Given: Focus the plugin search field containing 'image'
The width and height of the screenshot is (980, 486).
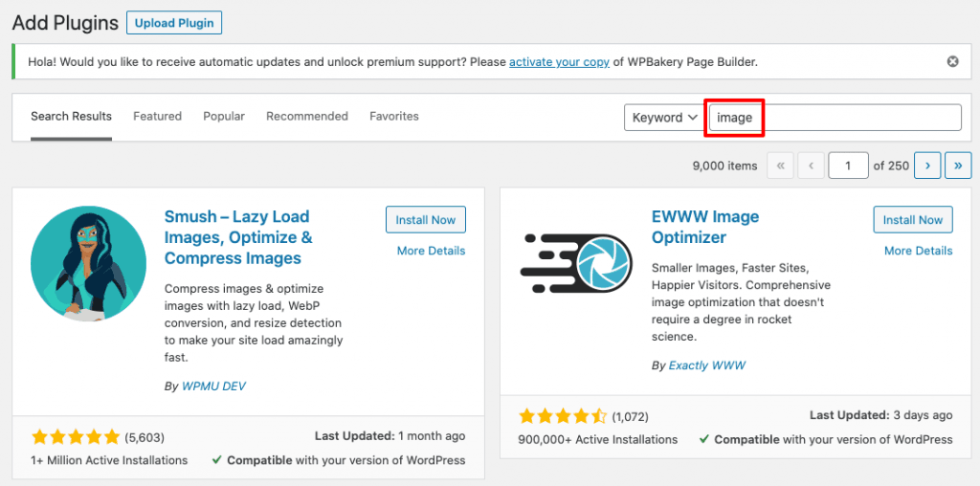Looking at the screenshot, I should coord(835,118).
